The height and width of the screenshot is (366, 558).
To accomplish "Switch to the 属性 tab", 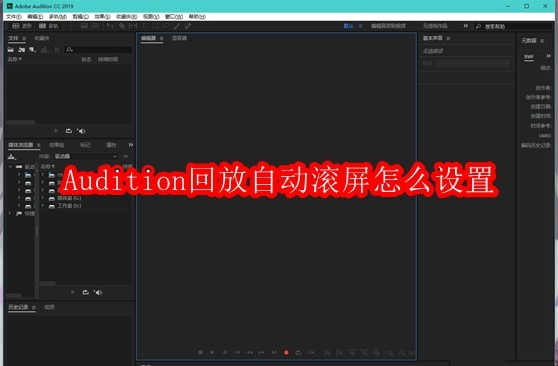I will coord(111,145).
